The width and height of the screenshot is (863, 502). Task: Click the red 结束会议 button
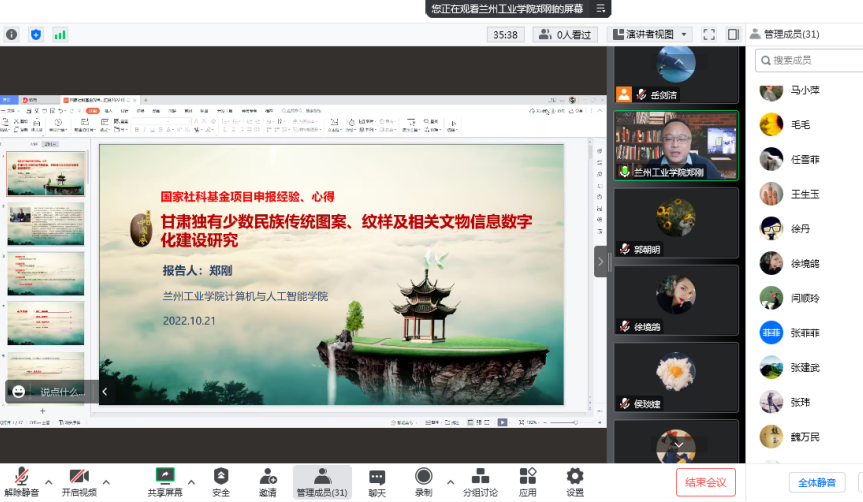705,482
